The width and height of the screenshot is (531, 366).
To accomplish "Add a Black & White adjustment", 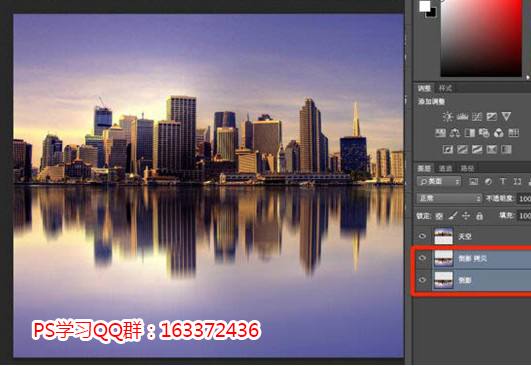I will (x=470, y=133).
